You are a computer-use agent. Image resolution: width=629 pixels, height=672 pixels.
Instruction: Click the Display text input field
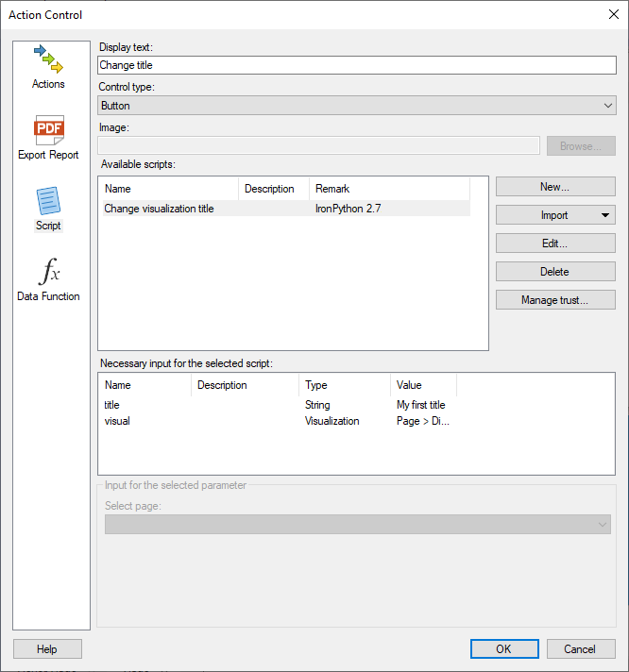click(x=357, y=65)
